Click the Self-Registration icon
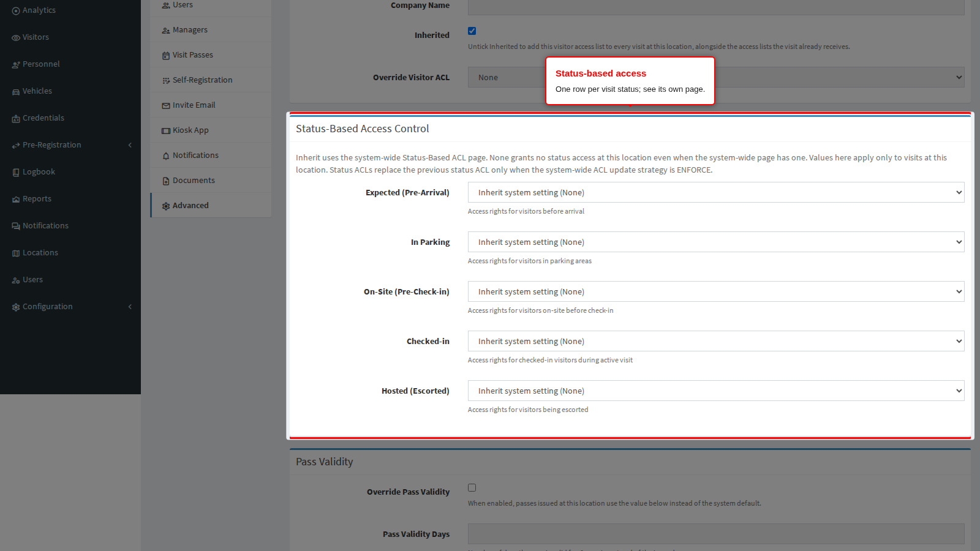 click(166, 81)
